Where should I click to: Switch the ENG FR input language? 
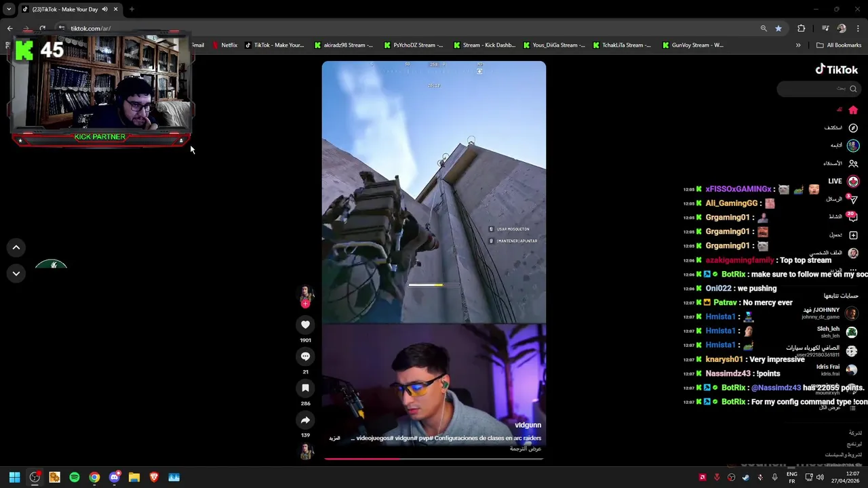[792, 477]
